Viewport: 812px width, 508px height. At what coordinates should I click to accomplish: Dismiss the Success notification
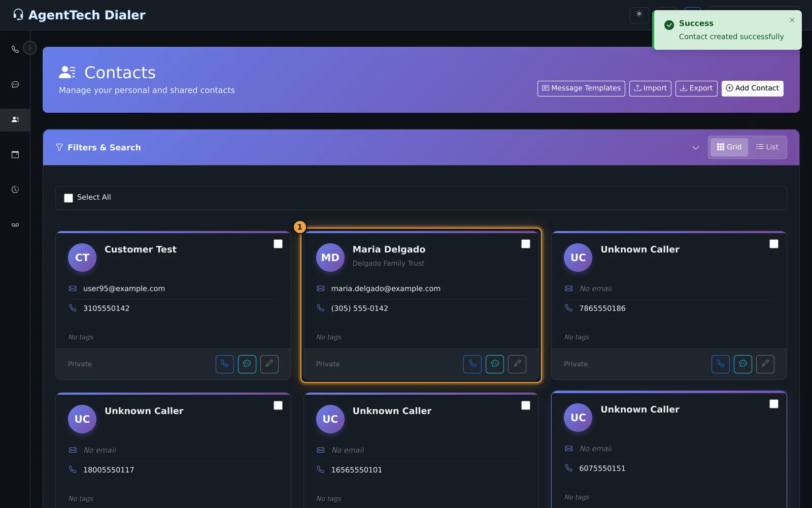(792, 20)
